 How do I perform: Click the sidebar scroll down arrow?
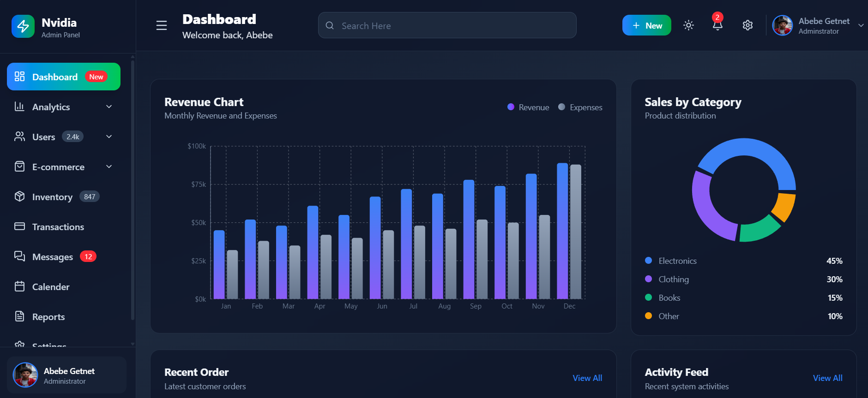pyautogui.click(x=133, y=344)
